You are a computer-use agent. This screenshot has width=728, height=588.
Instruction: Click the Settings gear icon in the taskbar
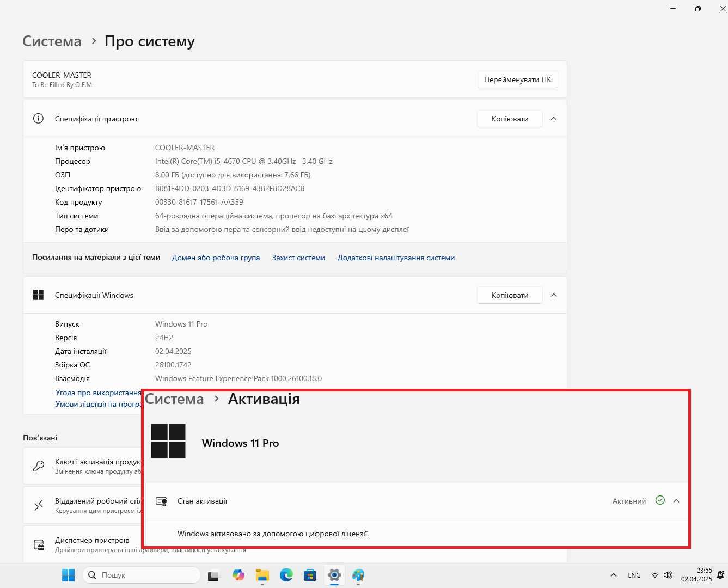pyautogui.click(x=334, y=575)
